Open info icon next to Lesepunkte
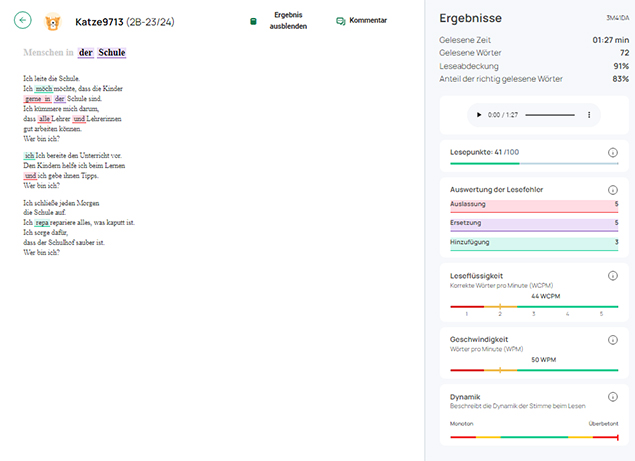 click(x=612, y=152)
